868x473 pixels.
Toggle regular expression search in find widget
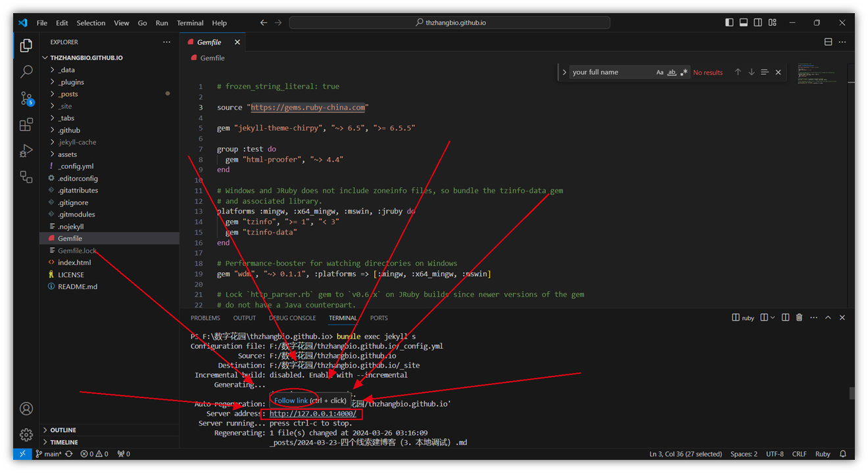tap(684, 72)
